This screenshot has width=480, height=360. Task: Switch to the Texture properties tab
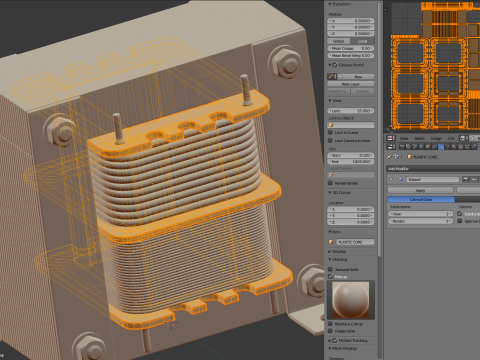tap(461, 146)
